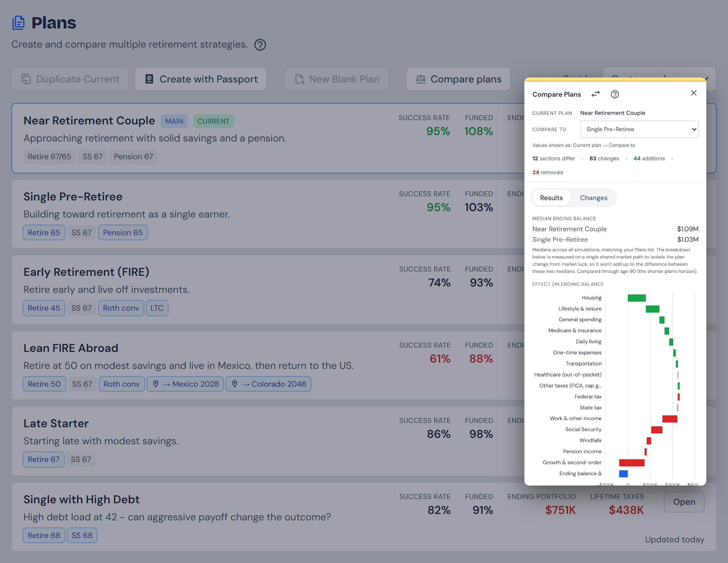
Task: Toggle the Retire 45 tag
Action: (44, 308)
